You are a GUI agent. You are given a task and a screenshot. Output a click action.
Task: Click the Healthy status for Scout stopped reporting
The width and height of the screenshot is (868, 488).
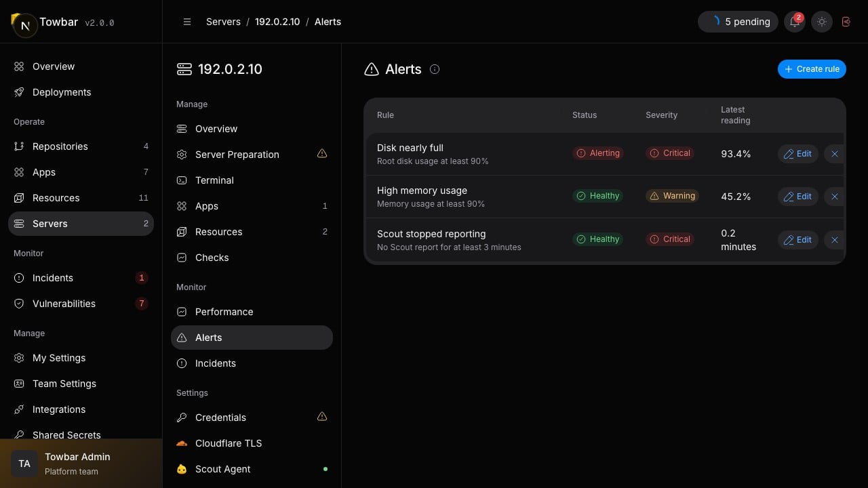(x=598, y=239)
